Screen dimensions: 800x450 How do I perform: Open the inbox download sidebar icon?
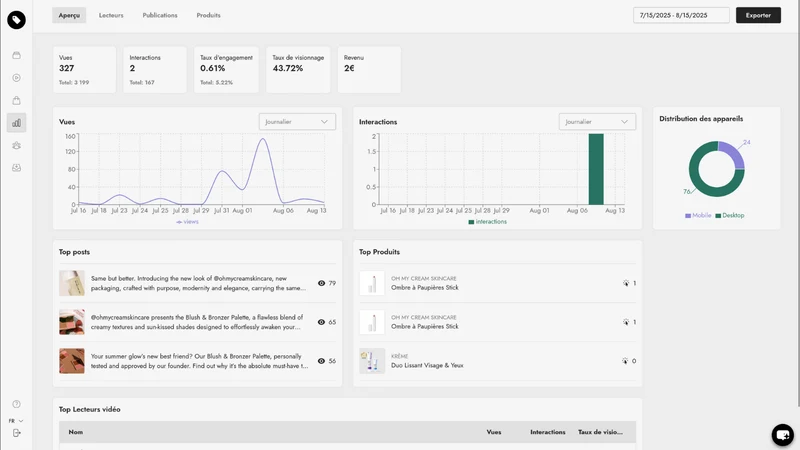click(x=16, y=168)
